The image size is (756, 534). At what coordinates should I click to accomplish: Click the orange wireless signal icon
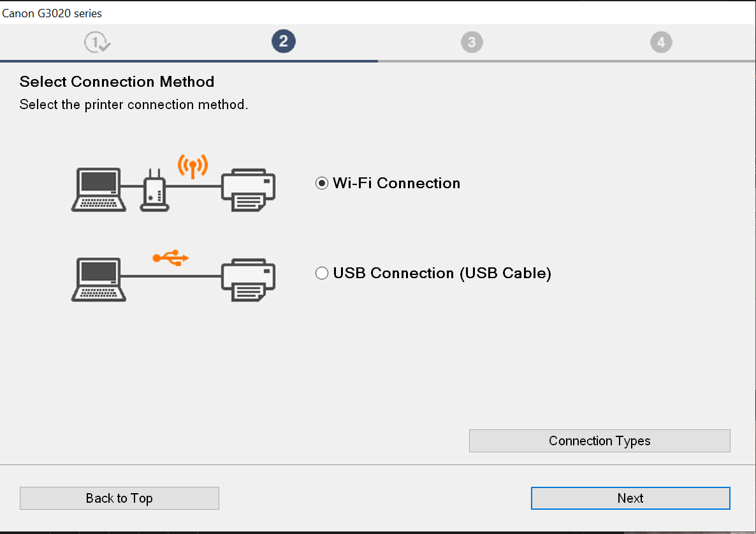[193, 166]
